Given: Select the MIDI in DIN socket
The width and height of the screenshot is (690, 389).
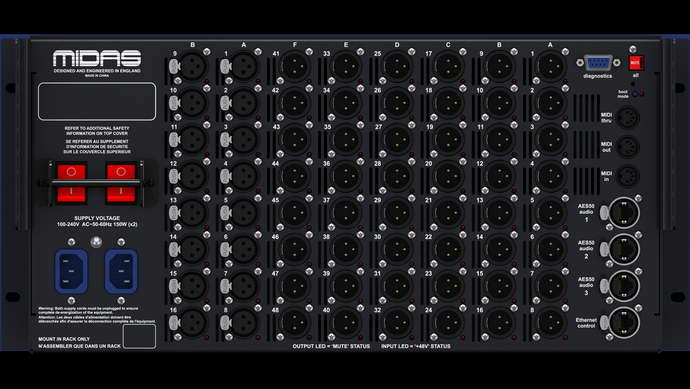Looking at the screenshot, I should [x=627, y=176].
